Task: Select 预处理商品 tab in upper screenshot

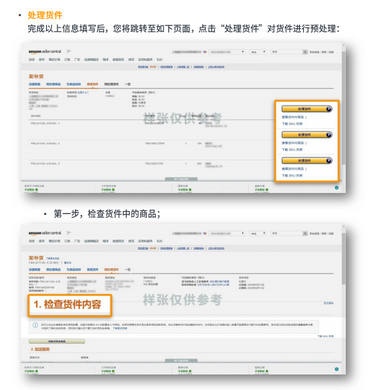Action: click(53, 84)
